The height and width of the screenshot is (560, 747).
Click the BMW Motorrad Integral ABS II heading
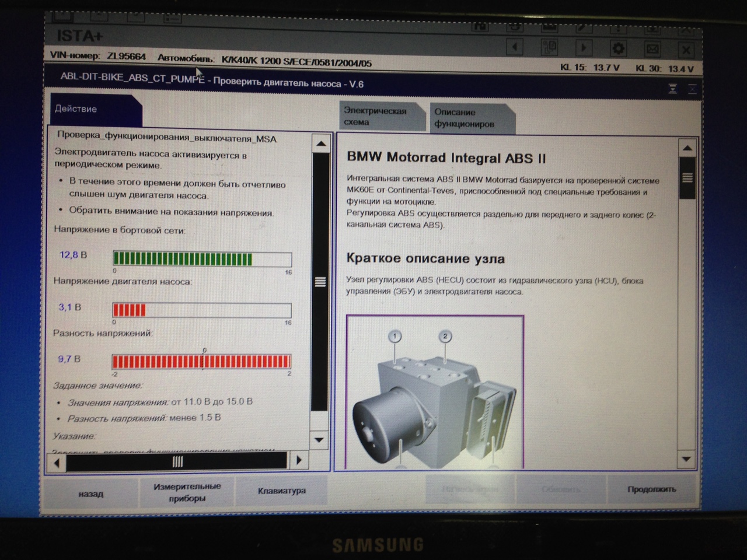pos(446,157)
